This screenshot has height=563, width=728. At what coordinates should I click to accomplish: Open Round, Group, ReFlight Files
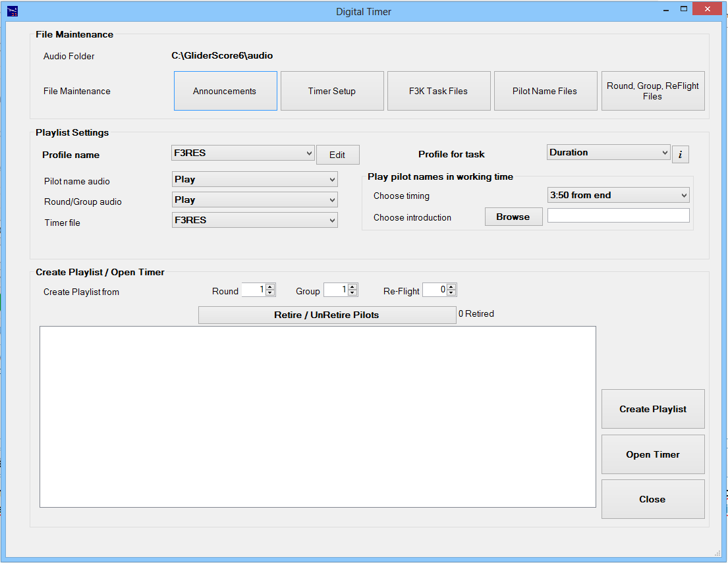[x=653, y=91]
